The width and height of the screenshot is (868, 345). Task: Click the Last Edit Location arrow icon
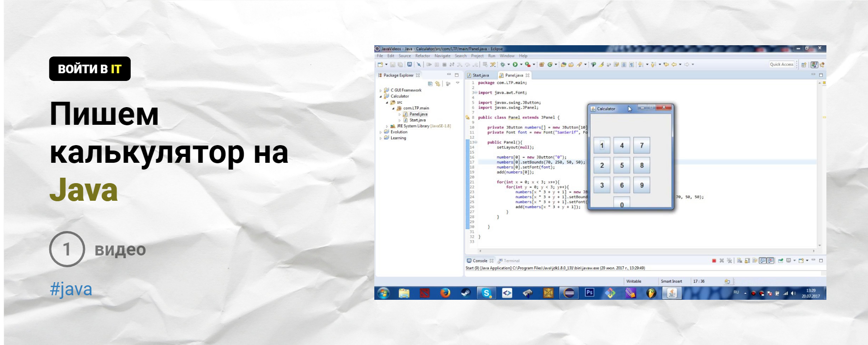(x=666, y=65)
